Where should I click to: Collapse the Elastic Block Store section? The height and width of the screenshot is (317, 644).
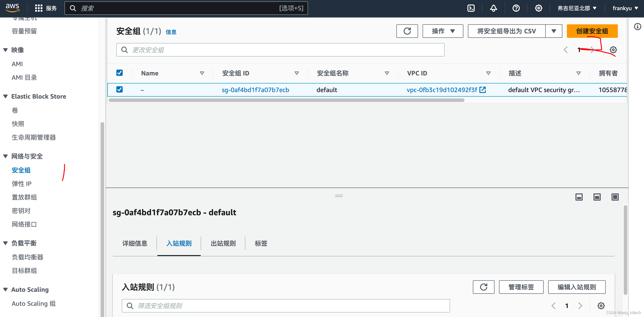pos(5,96)
